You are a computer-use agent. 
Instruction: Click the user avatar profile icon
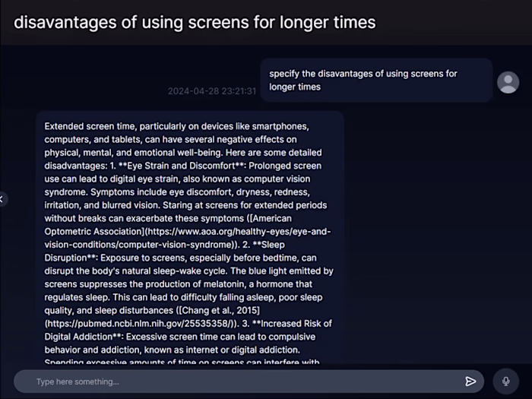(x=508, y=82)
